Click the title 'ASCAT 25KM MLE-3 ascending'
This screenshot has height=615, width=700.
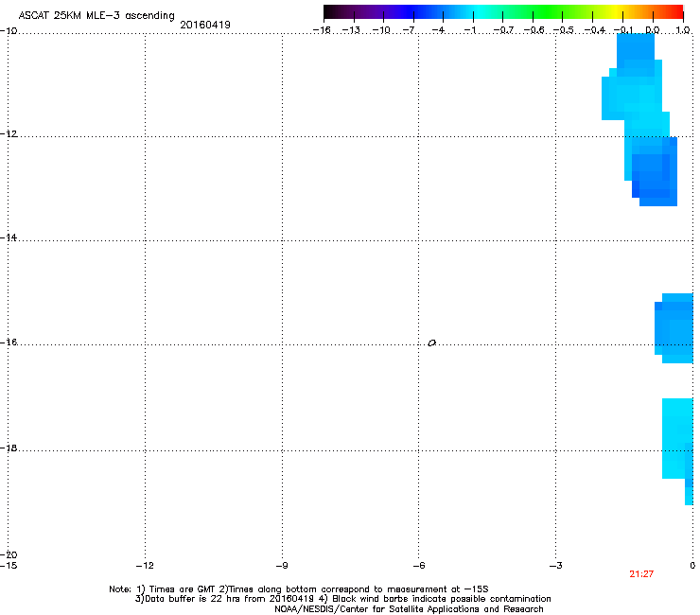click(x=96, y=16)
